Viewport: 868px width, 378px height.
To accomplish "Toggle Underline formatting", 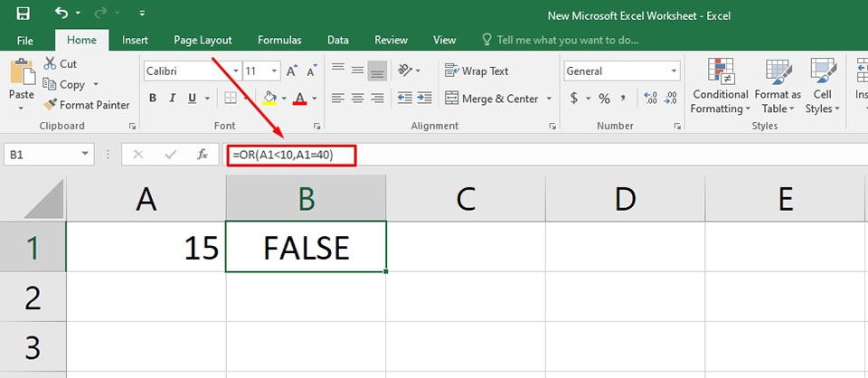I will [192, 99].
